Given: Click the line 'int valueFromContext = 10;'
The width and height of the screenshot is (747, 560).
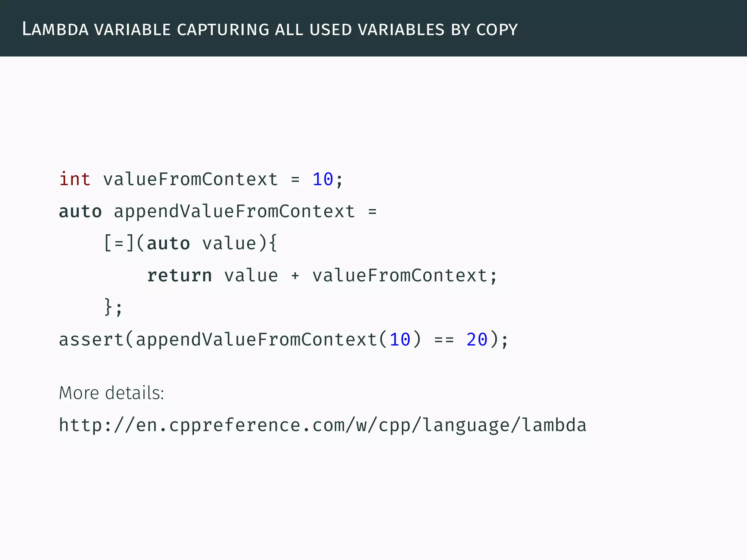Looking at the screenshot, I should click(201, 179).
